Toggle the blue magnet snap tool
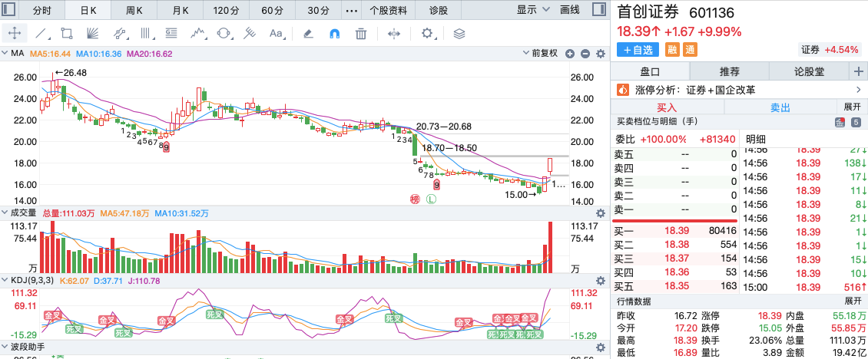The height and width of the screenshot is (359, 868). 335,33
